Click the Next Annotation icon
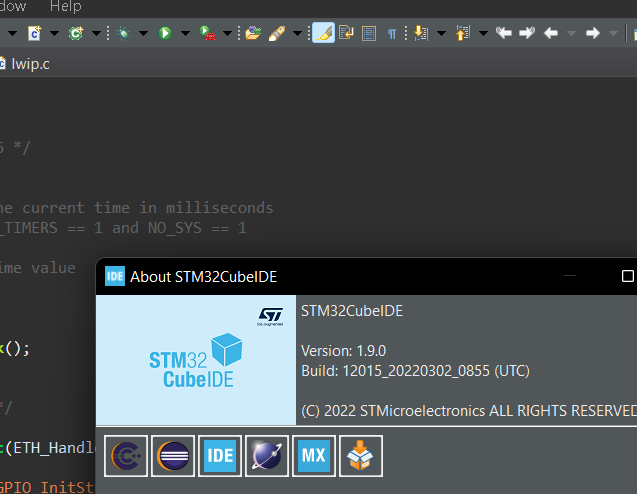Screen dimensions: 637x494 [421, 33]
